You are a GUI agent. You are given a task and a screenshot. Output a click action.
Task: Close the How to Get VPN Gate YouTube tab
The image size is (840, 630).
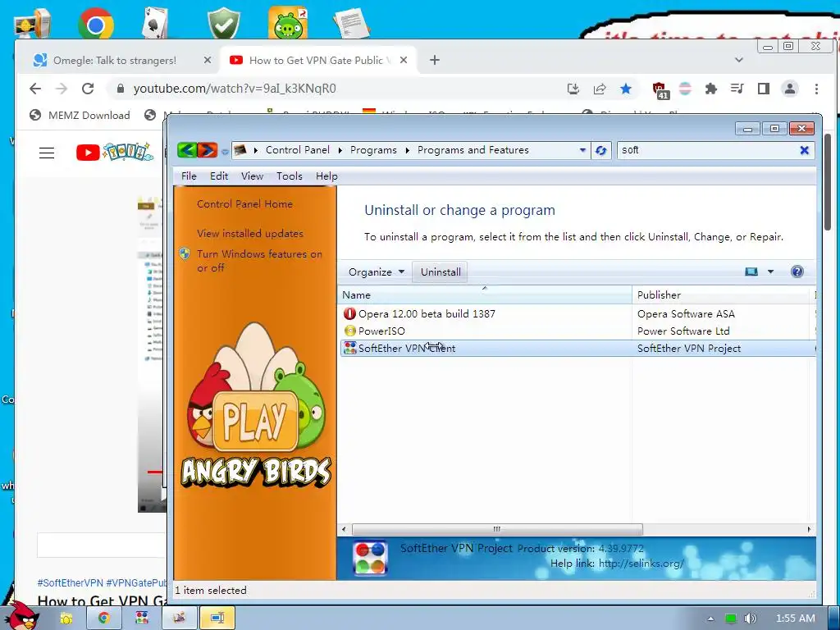[x=404, y=61]
